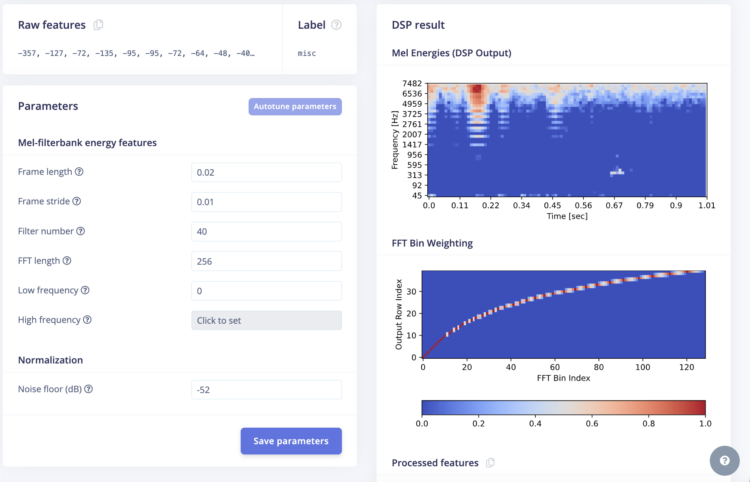Screen dimensions: 750x482
Task: Show help for Noise floor (dB)
Action: click(x=88, y=389)
